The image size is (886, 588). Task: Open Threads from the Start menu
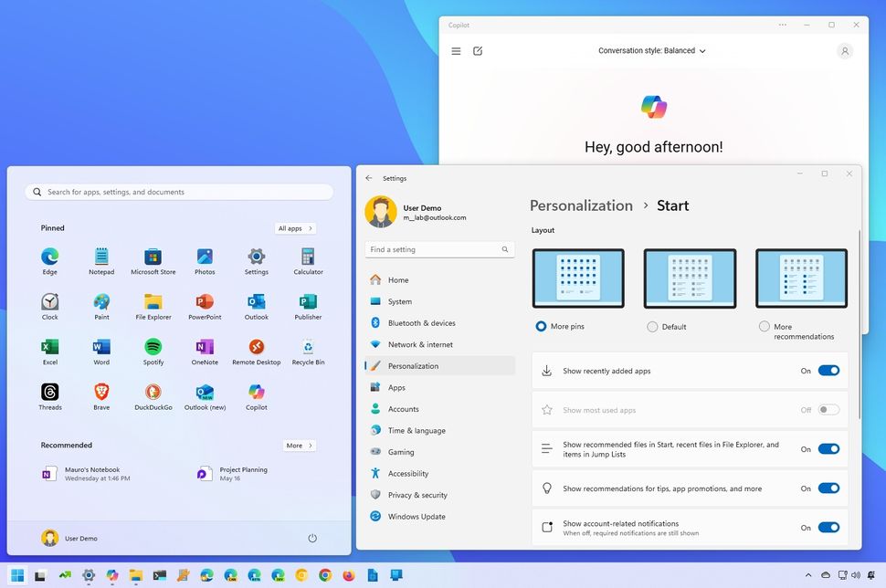pos(49,391)
